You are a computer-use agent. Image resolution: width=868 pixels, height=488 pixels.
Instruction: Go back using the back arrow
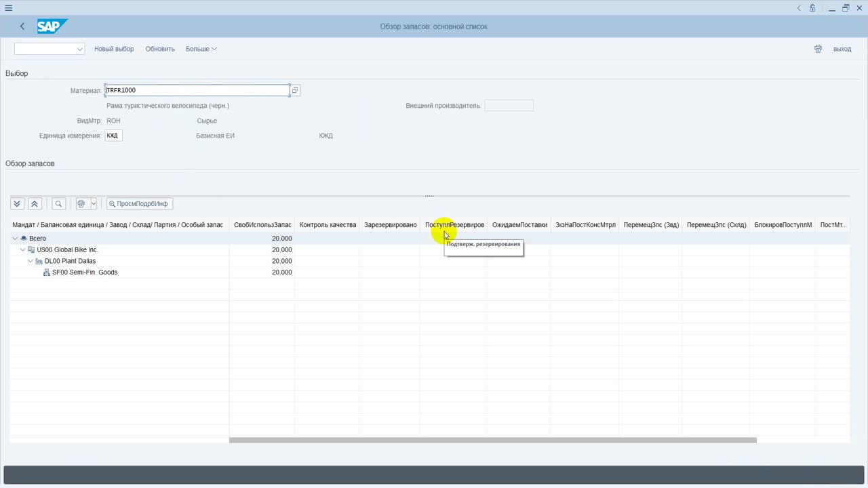22,26
